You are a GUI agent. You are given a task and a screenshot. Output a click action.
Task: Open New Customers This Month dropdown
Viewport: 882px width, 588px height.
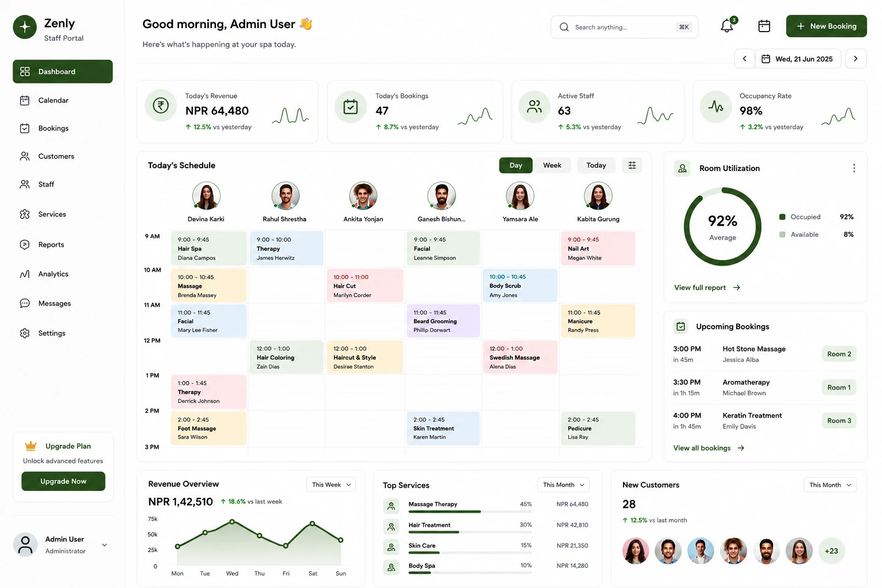pyautogui.click(x=830, y=485)
